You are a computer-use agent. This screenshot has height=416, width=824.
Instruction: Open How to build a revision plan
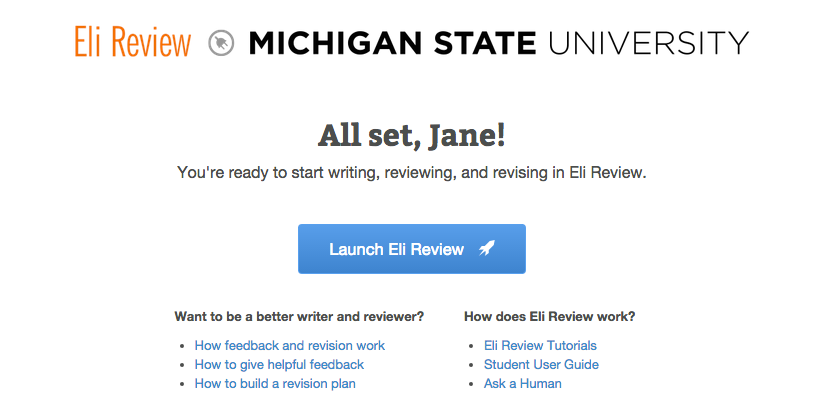(x=275, y=384)
